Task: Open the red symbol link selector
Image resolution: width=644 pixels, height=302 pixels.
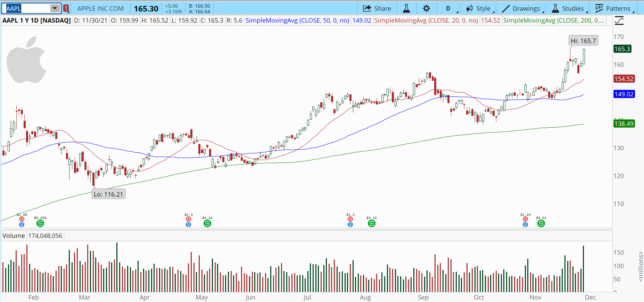Action: click(66, 8)
